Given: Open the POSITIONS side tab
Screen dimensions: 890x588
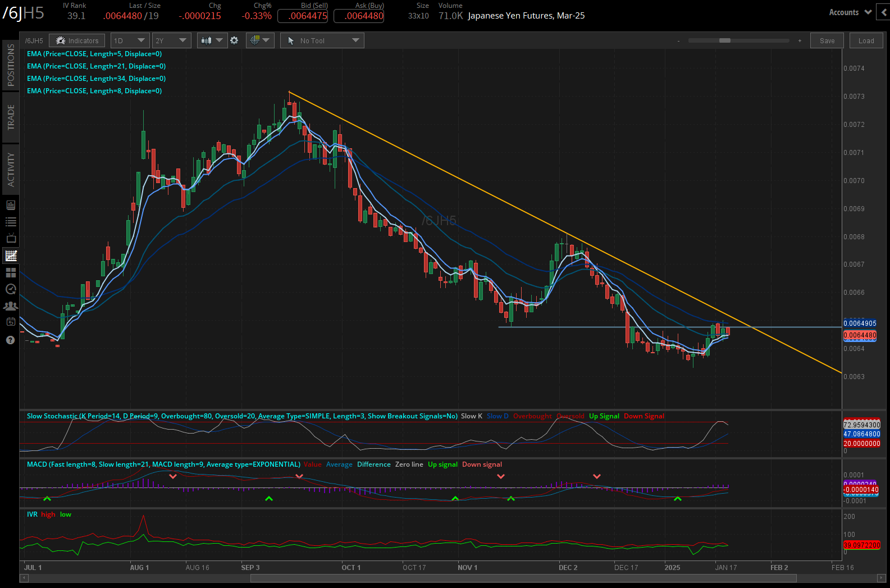Looking at the screenshot, I should click(11, 65).
